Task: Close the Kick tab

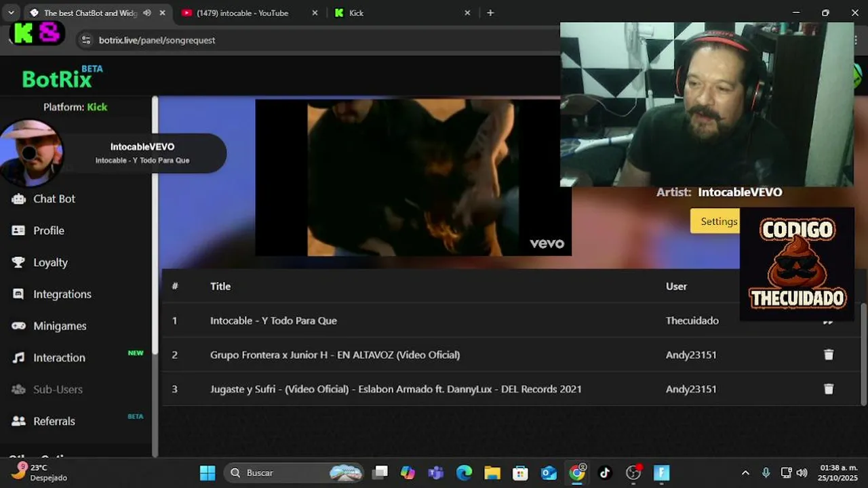Action: (x=467, y=13)
